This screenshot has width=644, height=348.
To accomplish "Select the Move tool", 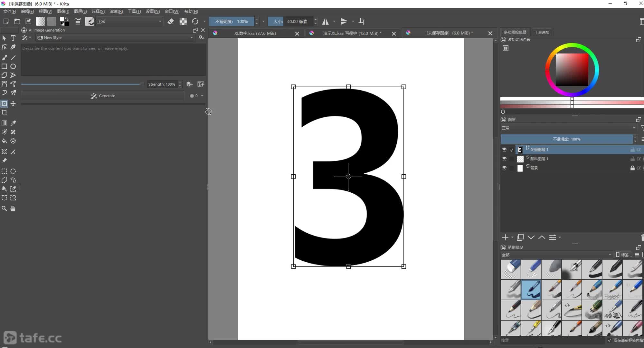I will 13,104.
